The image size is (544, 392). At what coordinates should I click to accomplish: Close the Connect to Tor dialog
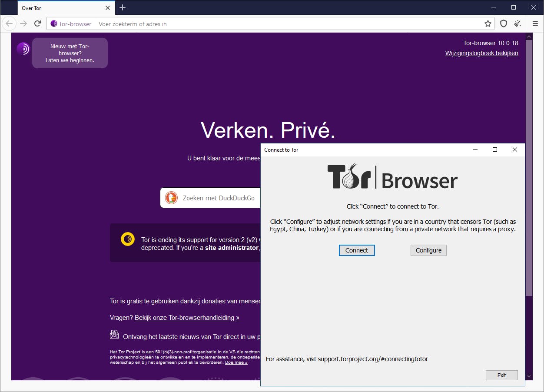(514, 149)
